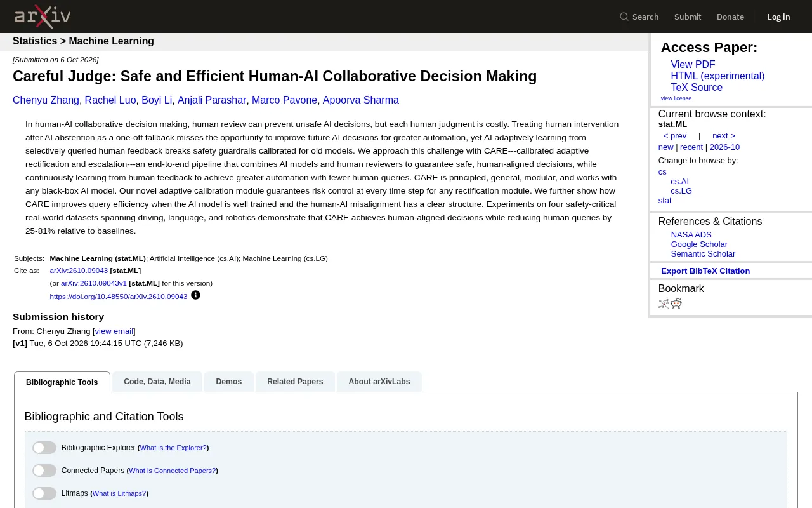Enable the Bibliographic Explorer toggle

coord(44,448)
